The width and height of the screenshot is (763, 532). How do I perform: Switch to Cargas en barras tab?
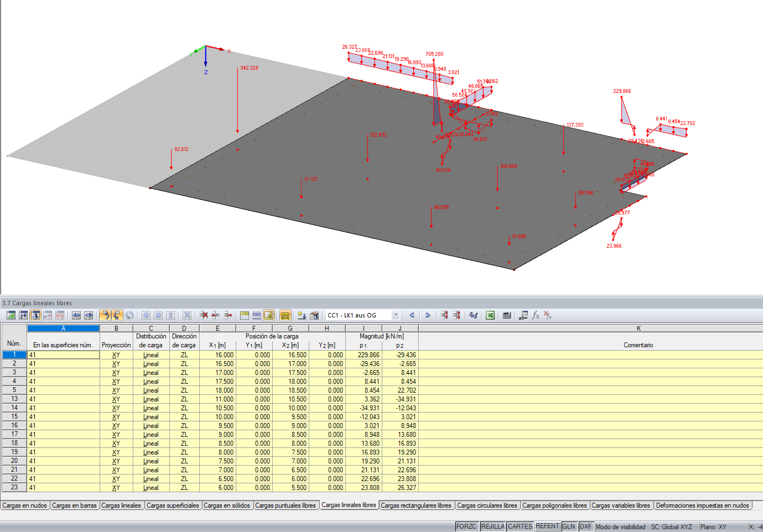pos(74,505)
